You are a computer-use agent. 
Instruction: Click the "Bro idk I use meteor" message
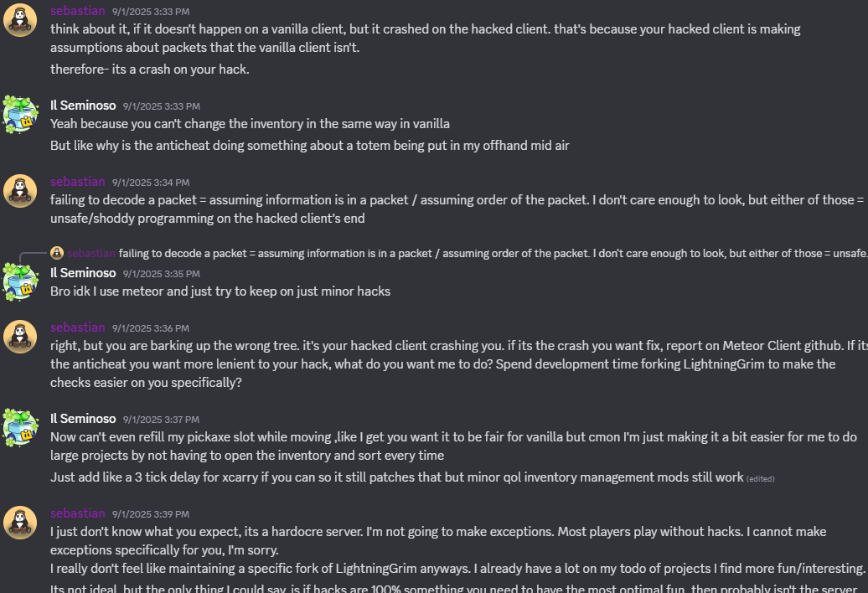pos(220,291)
